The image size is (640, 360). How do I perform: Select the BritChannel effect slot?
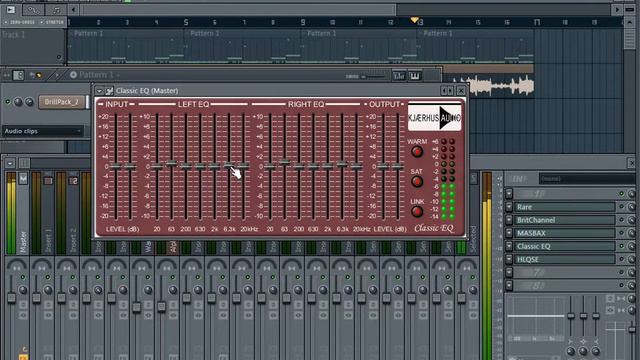564,220
